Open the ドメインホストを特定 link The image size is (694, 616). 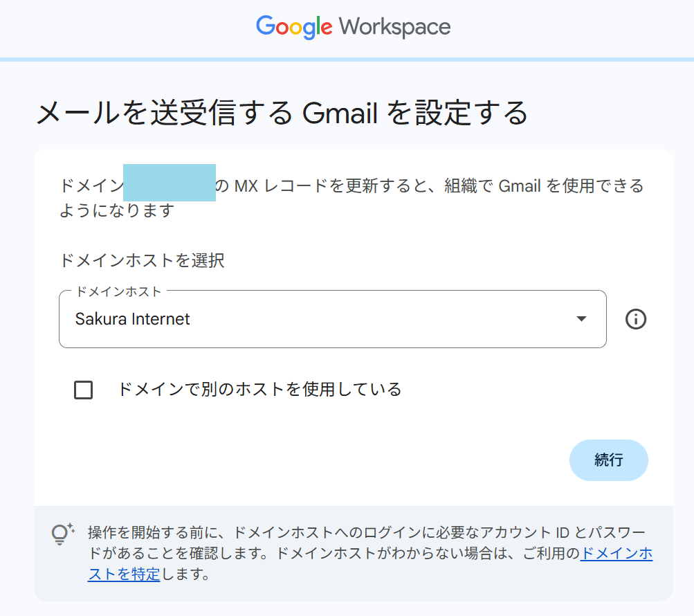(616, 554)
